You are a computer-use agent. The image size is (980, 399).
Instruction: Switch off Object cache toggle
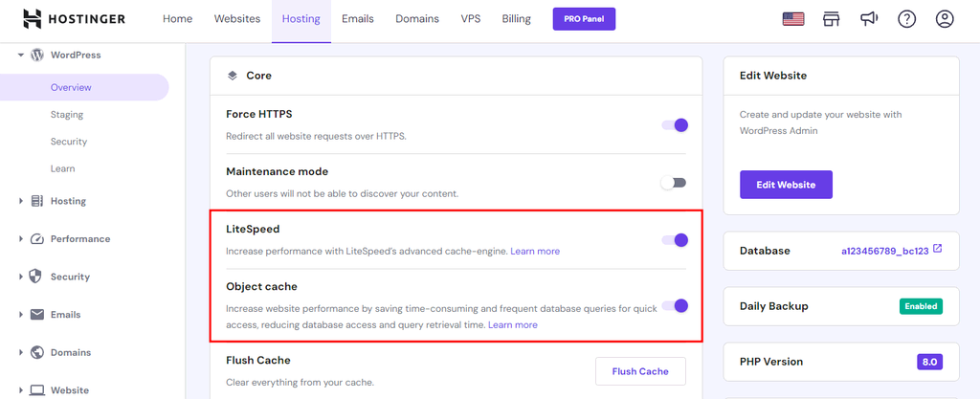pyautogui.click(x=675, y=306)
